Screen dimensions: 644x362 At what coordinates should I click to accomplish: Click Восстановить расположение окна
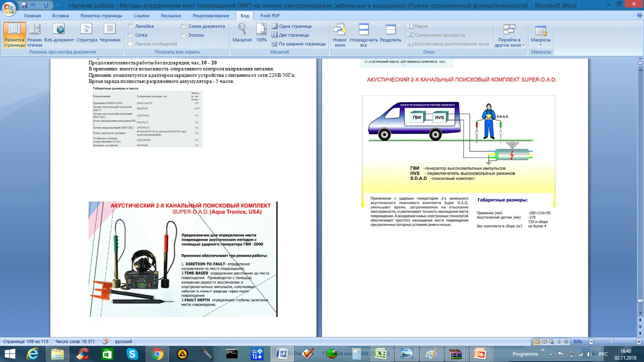[x=448, y=44]
